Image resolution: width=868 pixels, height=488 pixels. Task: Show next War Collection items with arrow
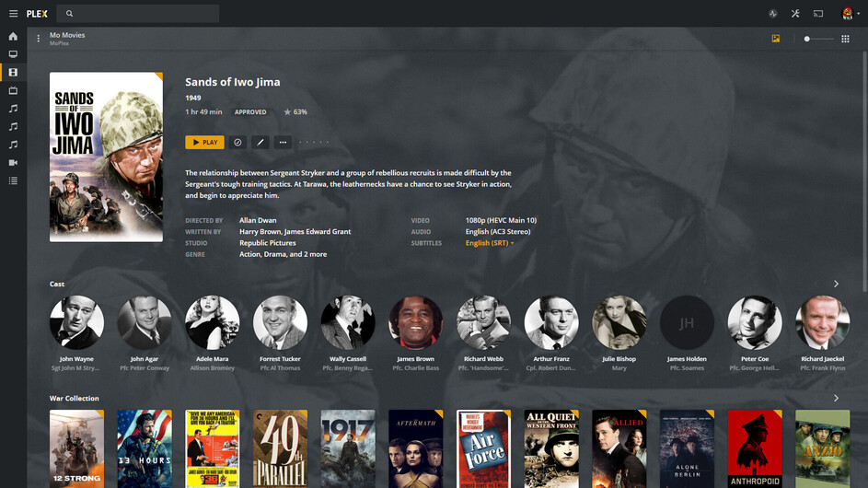(836, 399)
